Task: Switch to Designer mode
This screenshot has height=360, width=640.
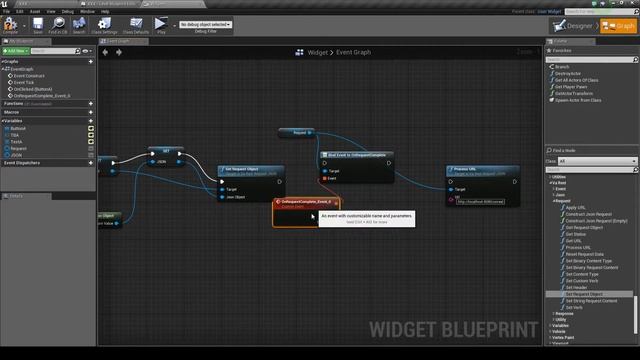Action: coord(573,26)
